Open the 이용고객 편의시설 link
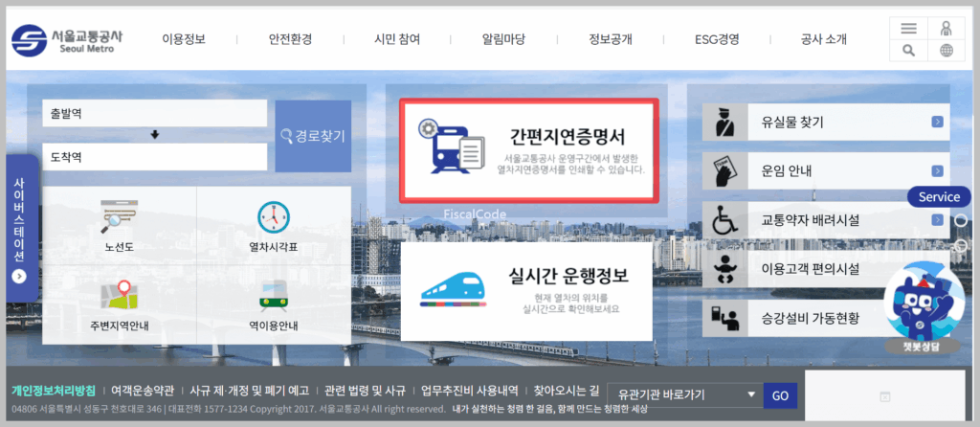980x427 pixels. (x=810, y=269)
